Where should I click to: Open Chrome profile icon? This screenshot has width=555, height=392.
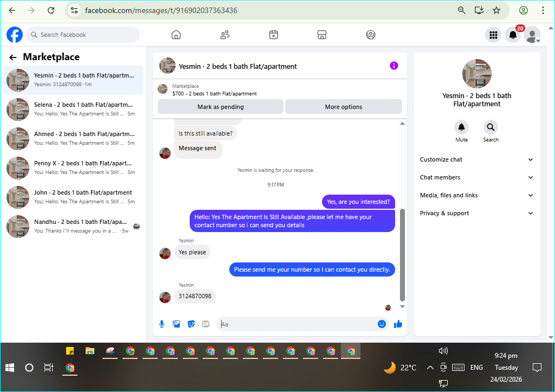524,10
